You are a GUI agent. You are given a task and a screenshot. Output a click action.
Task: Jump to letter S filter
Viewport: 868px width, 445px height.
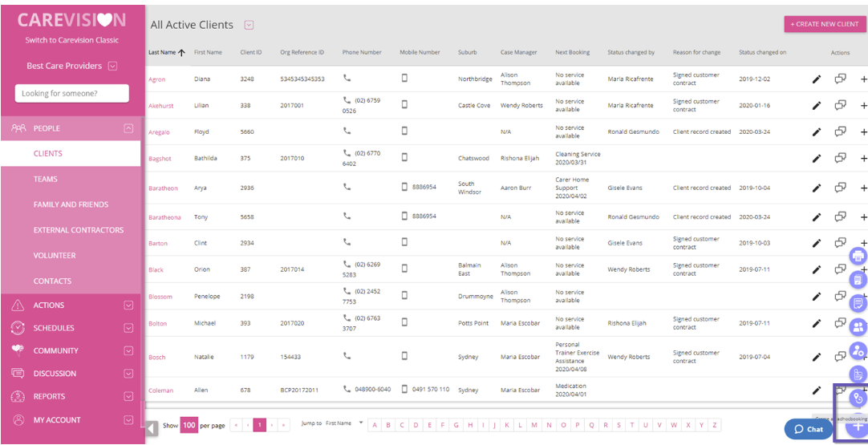click(619, 425)
